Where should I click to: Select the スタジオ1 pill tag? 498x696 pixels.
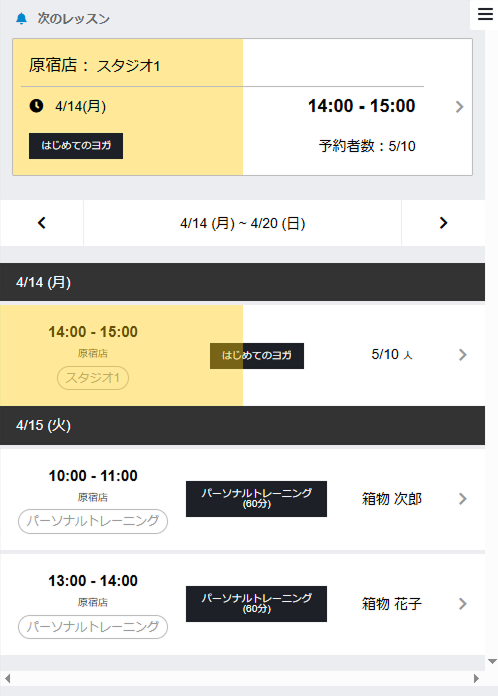click(x=93, y=378)
